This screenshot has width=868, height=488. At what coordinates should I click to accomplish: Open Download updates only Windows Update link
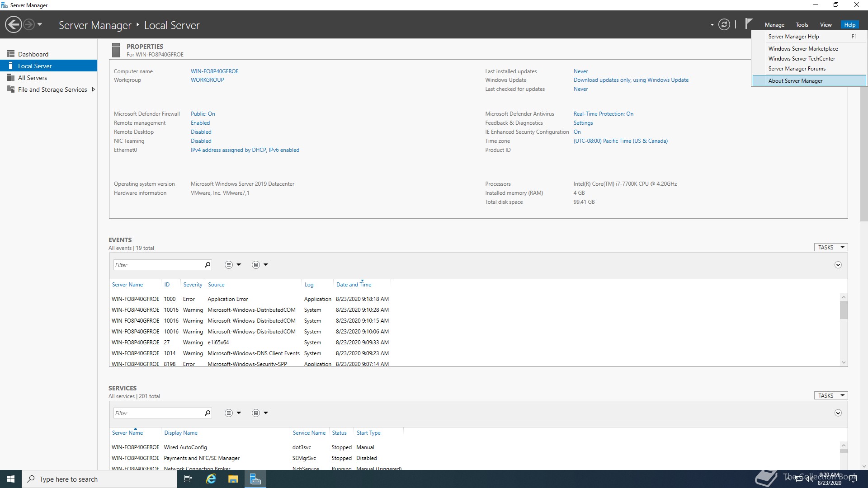[x=631, y=80]
